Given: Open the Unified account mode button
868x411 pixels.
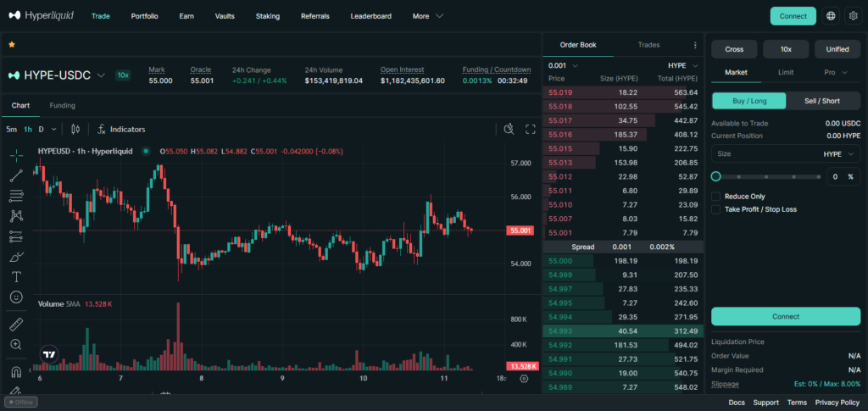Looking at the screenshot, I should tap(837, 49).
